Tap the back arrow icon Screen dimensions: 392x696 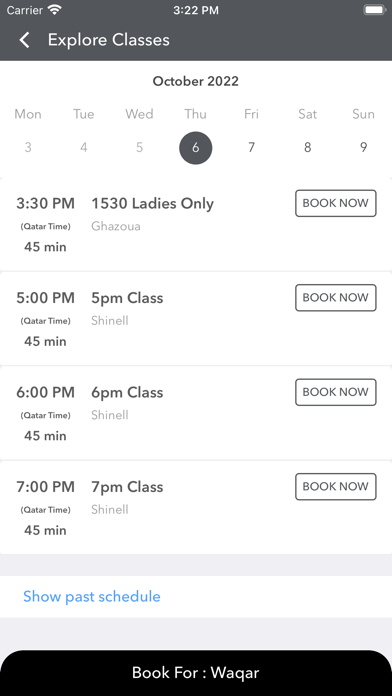pos(24,40)
